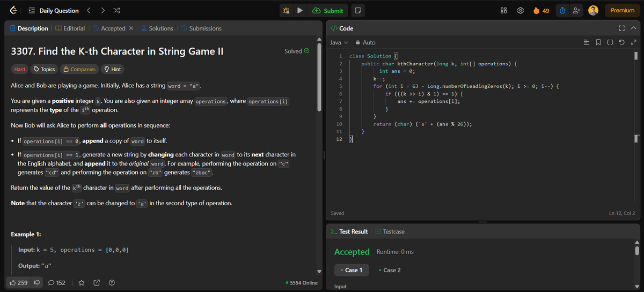
Task: Open settings gear icon
Action: 520,11
